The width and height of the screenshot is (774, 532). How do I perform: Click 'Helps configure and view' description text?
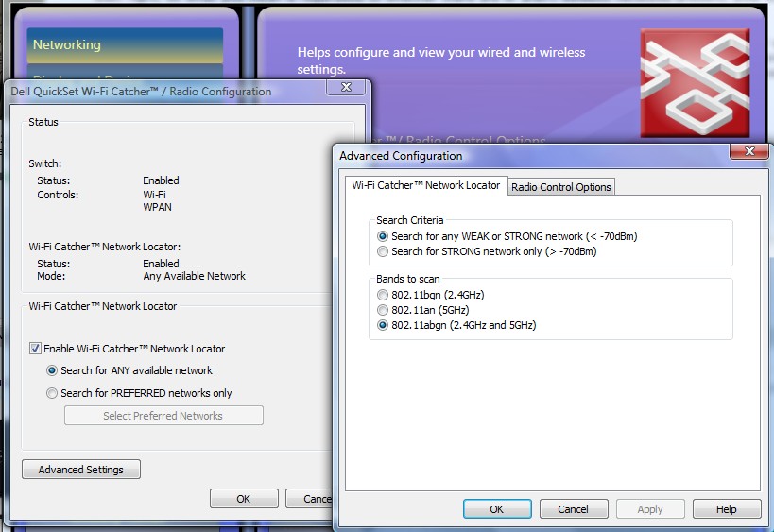click(440, 60)
